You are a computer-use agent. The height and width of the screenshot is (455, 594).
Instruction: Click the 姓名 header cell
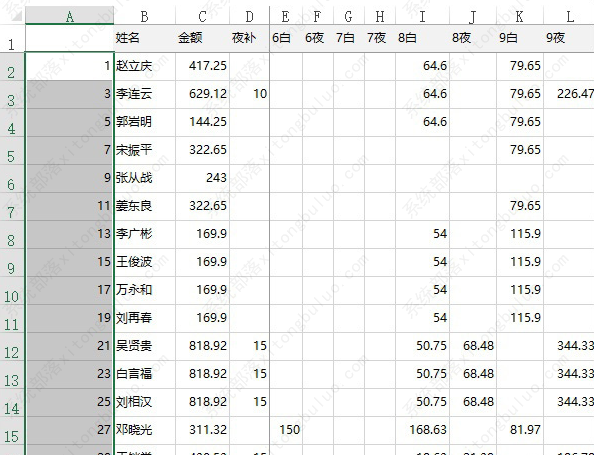click(144, 38)
